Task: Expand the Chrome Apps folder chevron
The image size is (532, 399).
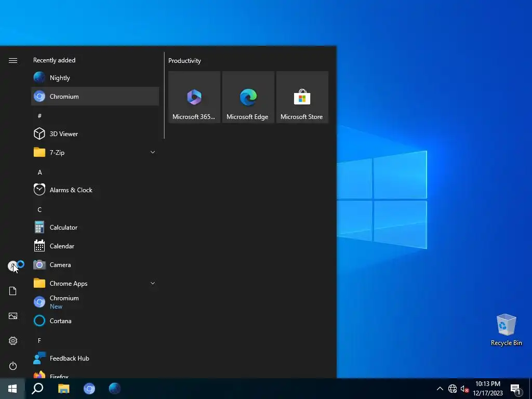Action: coord(153,283)
